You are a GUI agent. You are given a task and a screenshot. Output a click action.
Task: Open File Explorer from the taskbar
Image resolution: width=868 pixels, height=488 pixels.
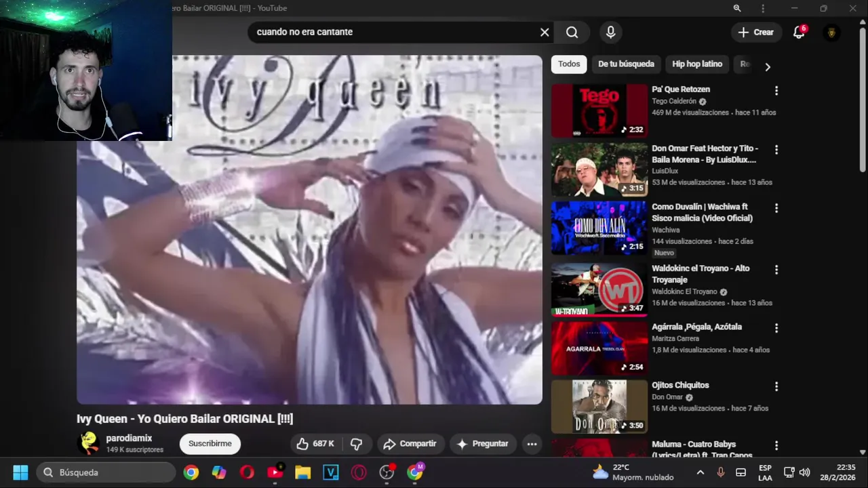(302, 472)
